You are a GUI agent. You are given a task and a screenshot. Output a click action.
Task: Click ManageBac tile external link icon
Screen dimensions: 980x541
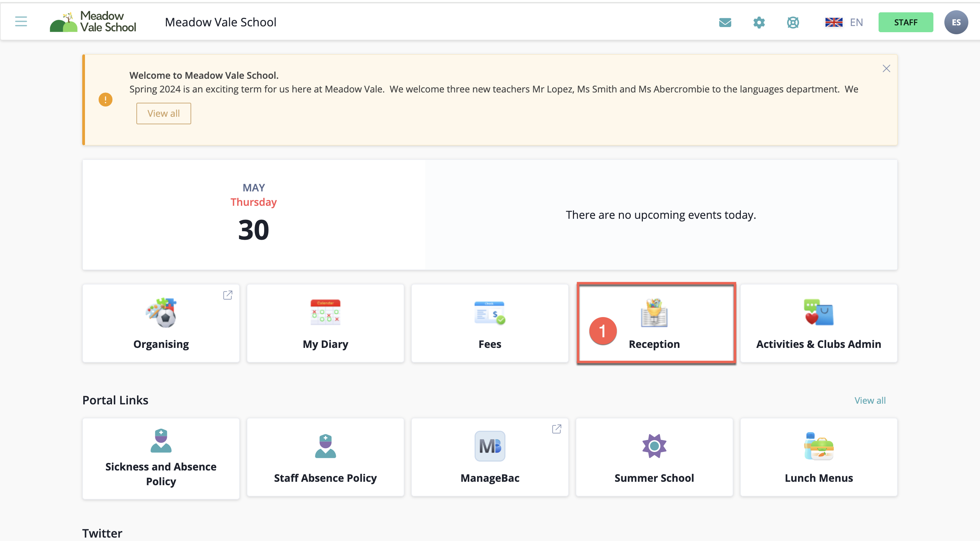click(x=556, y=429)
